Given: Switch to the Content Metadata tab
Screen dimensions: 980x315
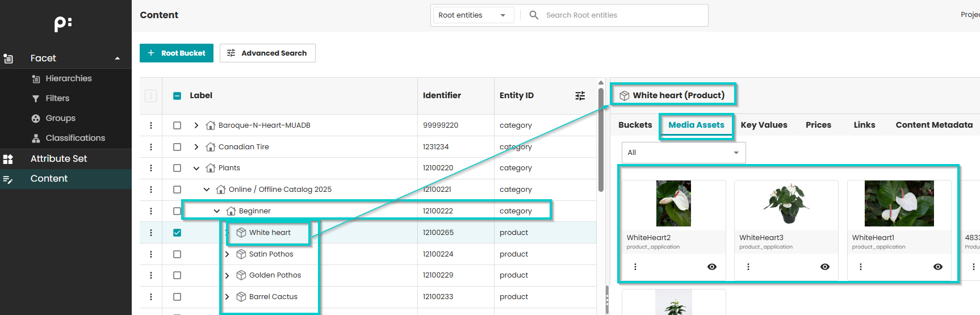Looking at the screenshot, I should tap(934, 125).
